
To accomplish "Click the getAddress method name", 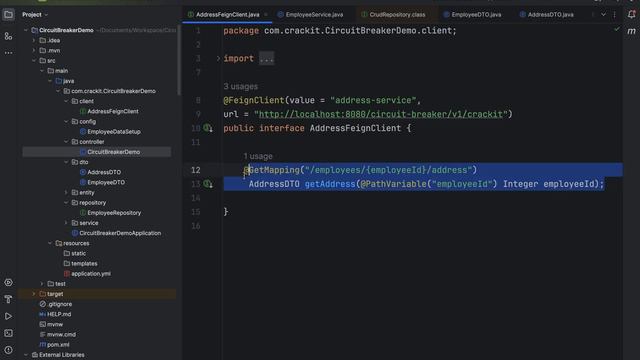I will click(x=330, y=184).
